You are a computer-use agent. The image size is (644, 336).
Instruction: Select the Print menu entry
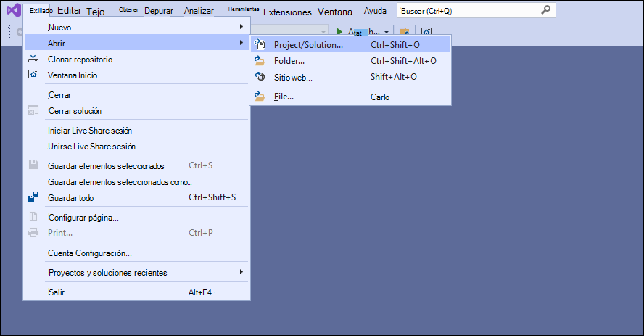coord(137,233)
